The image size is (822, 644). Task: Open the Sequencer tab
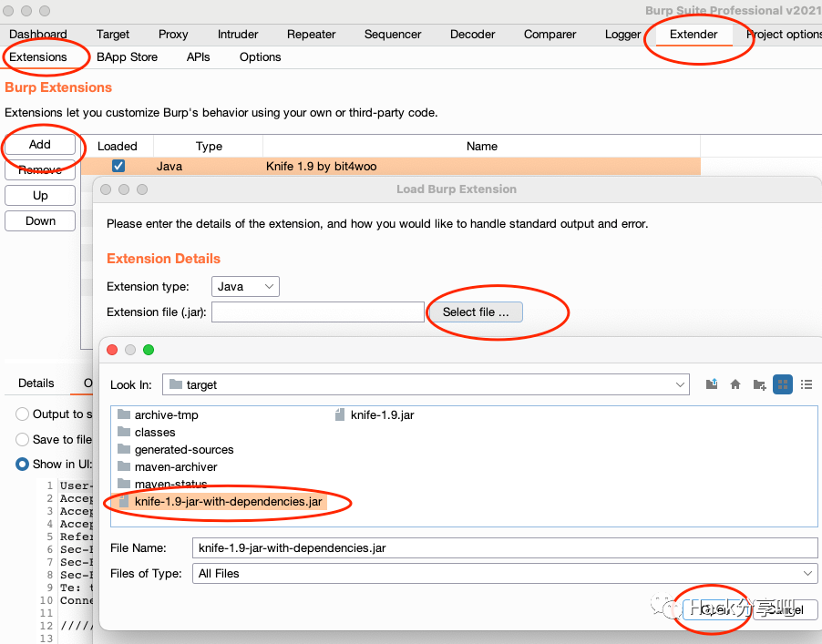tap(393, 34)
